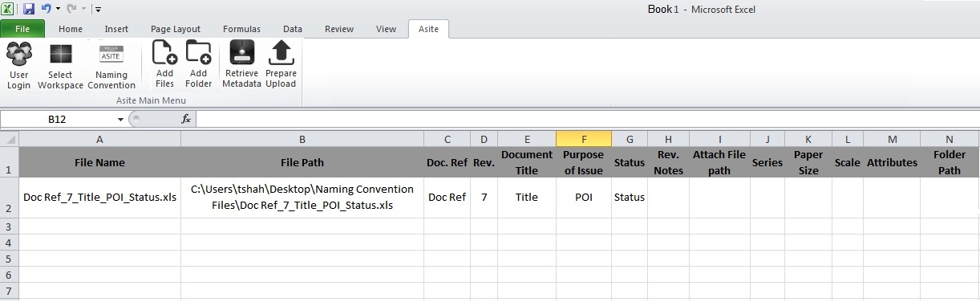
Task: Open the File tab
Action: click(23, 29)
